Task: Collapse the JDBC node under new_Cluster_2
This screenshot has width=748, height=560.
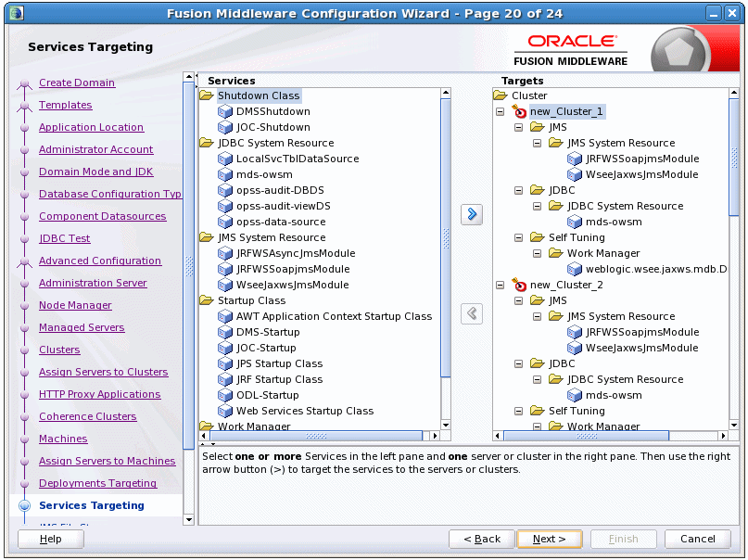Action: pos(518,363)
